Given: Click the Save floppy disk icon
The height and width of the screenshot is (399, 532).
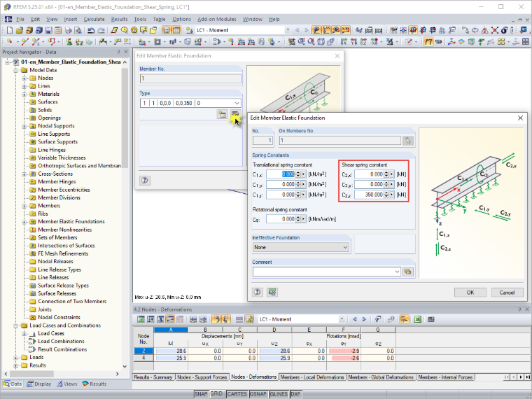Looking at the screenshot, I should (48, 30).
